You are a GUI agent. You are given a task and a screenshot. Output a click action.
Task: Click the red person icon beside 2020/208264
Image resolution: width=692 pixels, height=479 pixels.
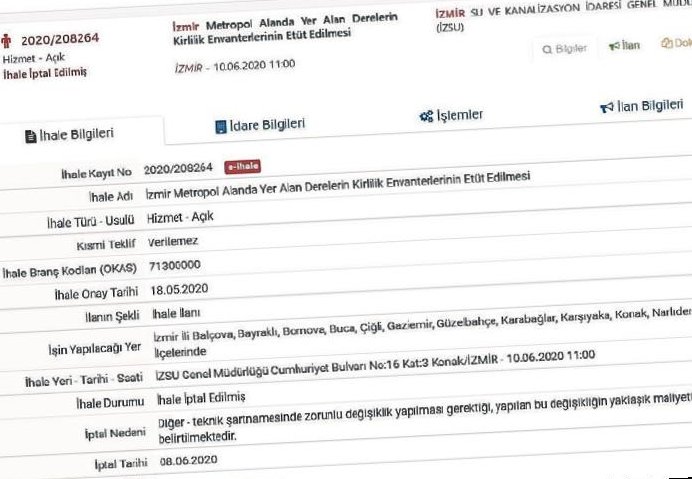(x=10, y=42)
